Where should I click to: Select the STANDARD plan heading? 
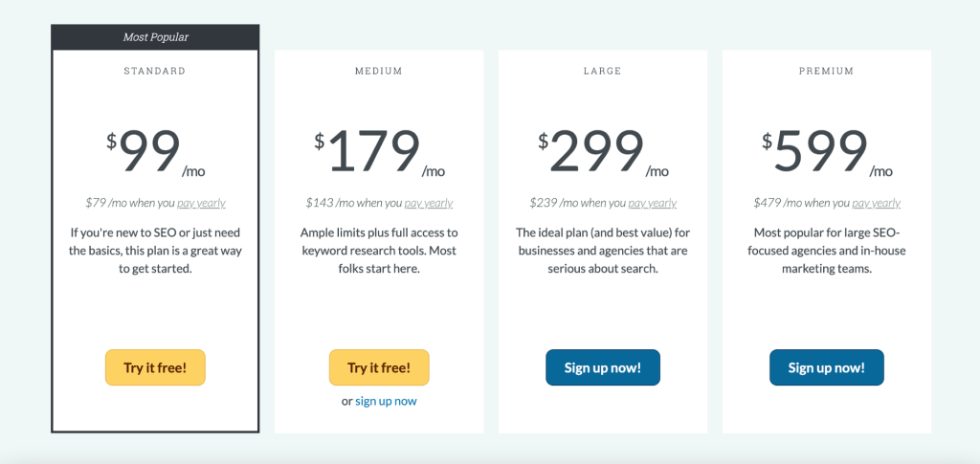[155, 71]
